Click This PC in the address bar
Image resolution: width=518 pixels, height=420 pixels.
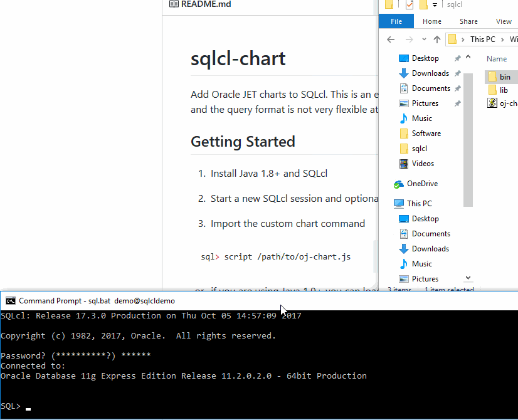(483, 39)
